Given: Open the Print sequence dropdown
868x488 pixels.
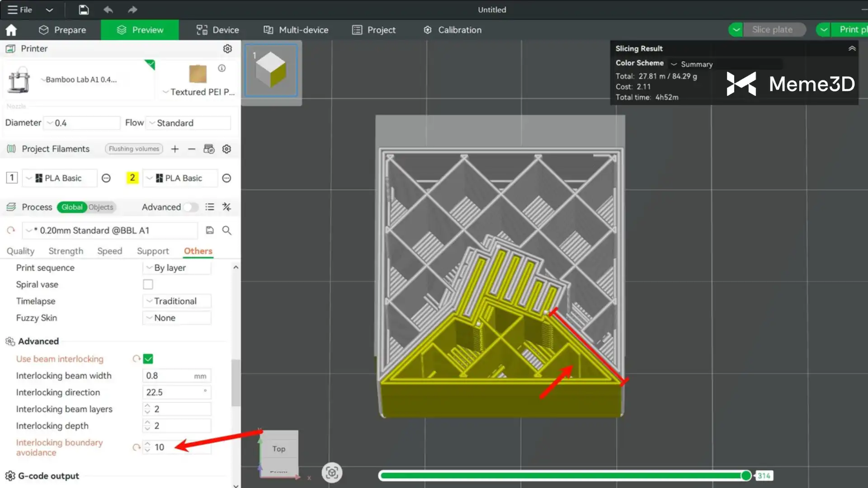Looking at the screenshot, I should pos(177,268).
